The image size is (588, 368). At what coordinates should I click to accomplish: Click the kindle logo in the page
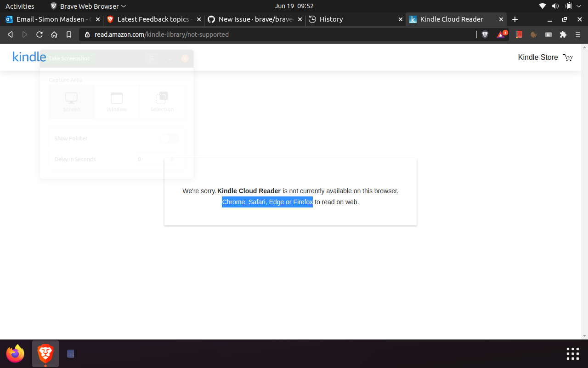point(29,57)
